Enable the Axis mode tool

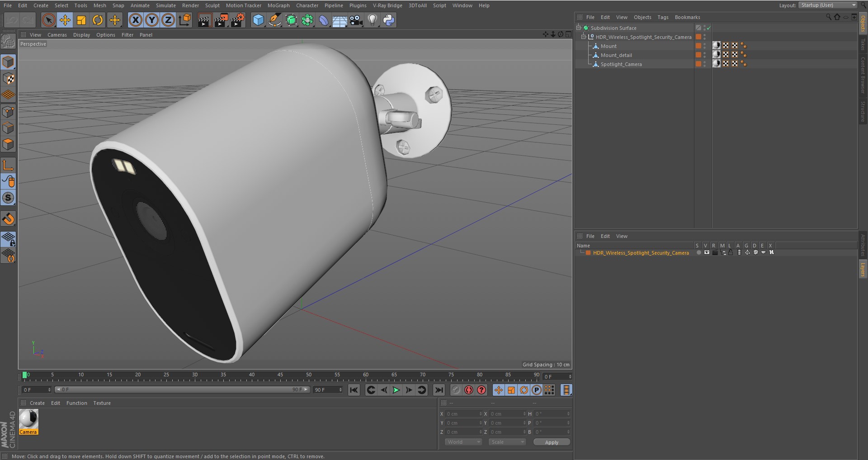click(8, 165)
